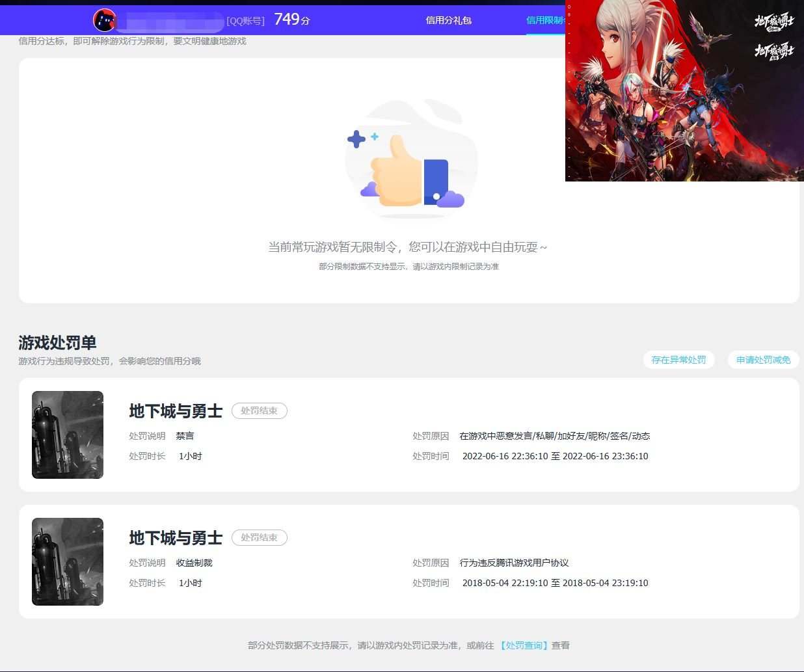The image size is (804, 672).
Task: Click the game thumbnail in the 禁言 penalty card
Action: (x=68, y=435)
